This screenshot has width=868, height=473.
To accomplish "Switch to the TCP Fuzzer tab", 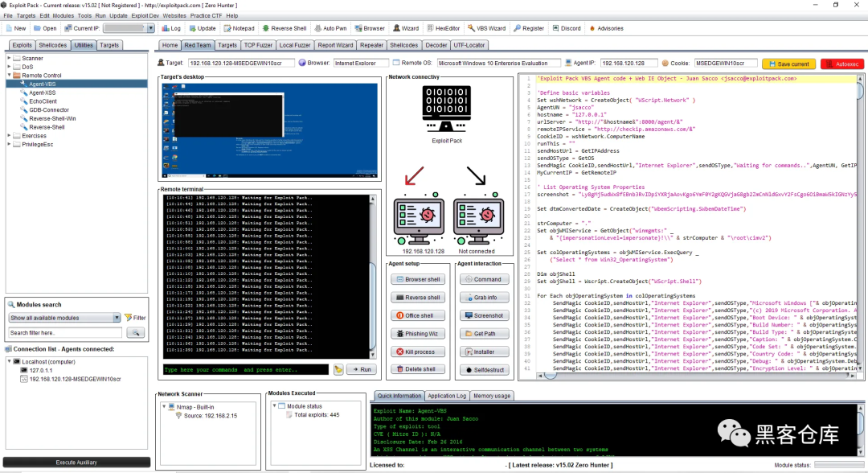I will point(258,45).
